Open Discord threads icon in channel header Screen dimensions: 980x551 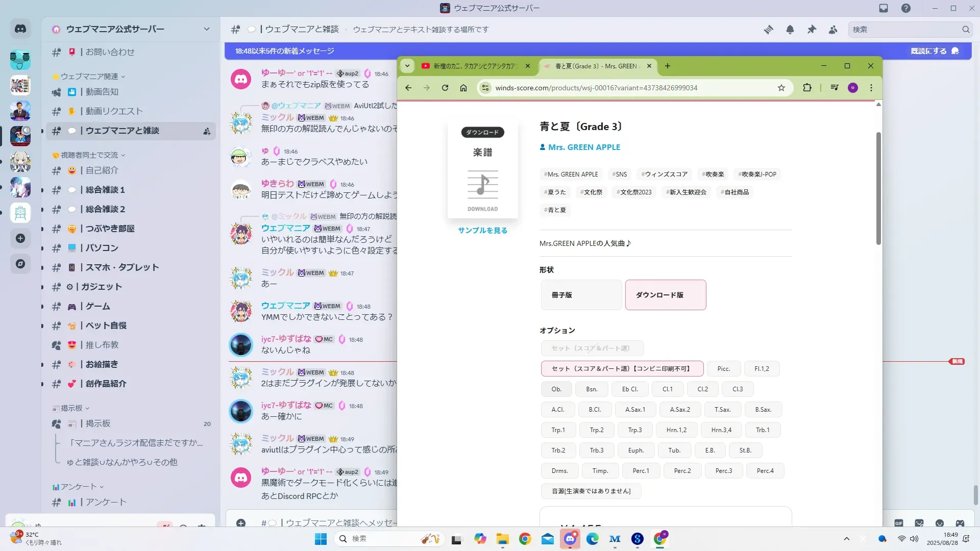pos(768,30)
